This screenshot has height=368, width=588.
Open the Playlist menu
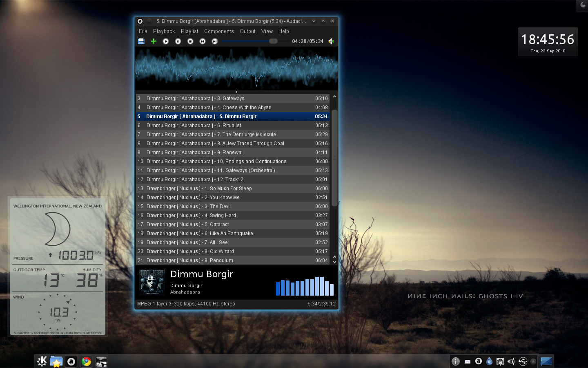pyautogui.click(x=189, y=31)
